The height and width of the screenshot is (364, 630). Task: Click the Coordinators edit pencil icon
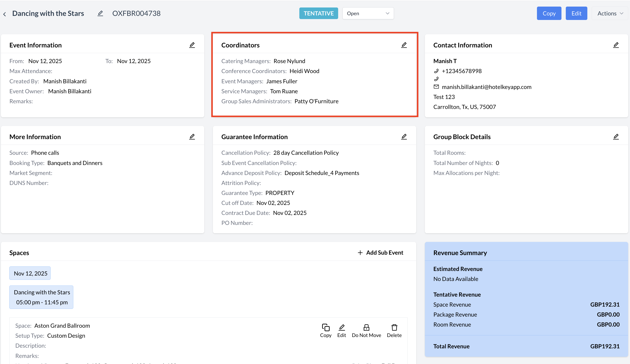[404, 45]
